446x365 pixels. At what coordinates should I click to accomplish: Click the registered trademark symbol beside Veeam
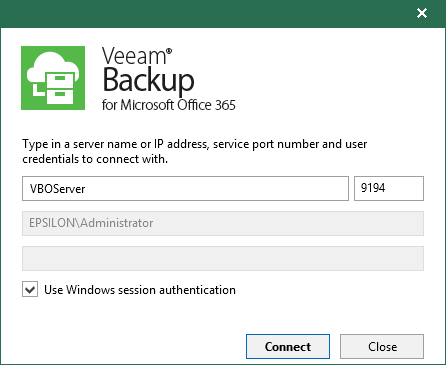pyautogui.click(x=169, y=51)
